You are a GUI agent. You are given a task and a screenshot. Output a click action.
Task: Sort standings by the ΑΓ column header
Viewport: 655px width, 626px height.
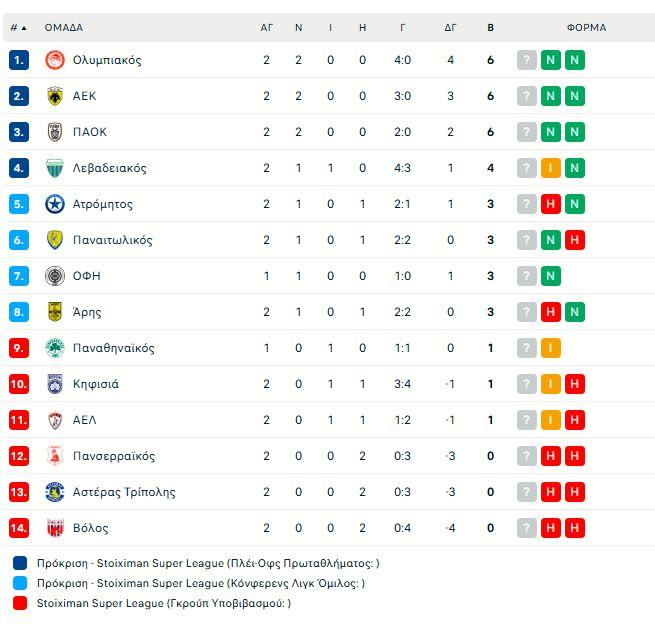267,28
